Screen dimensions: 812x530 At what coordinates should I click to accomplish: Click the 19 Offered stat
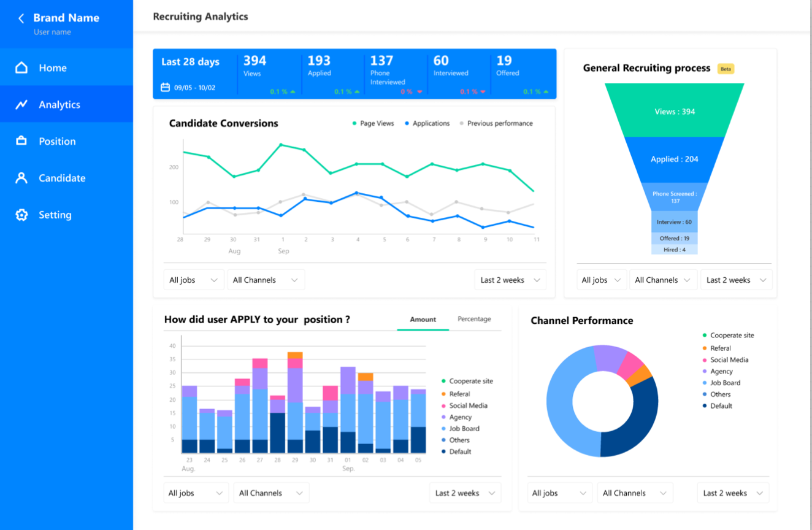pyautogui.click(x=508, y=66)
